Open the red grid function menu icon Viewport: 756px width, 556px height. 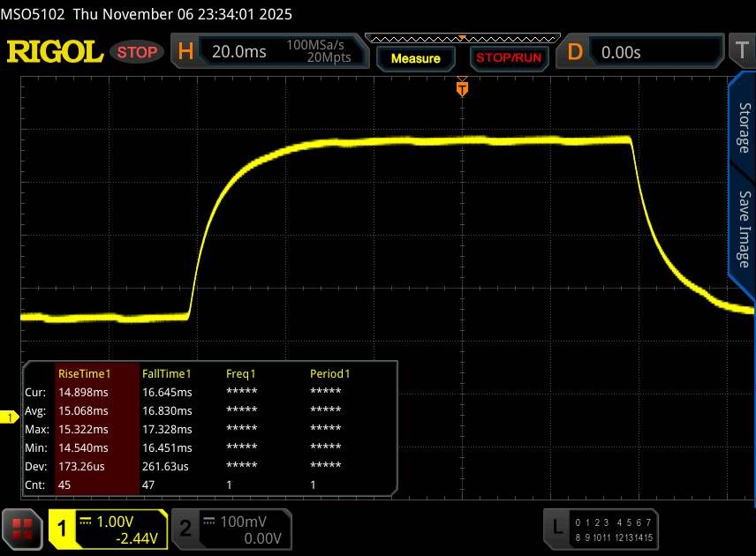(23, 528)
